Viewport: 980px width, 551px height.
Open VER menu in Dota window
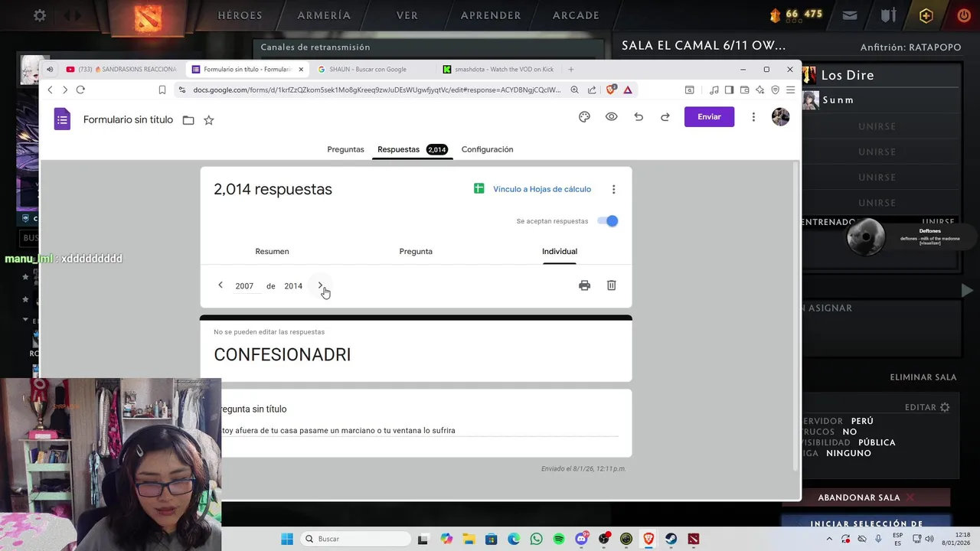point(407,15)
